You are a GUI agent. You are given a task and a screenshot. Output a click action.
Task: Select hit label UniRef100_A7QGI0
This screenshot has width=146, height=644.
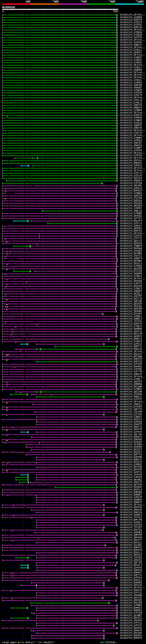pos(131,50)
